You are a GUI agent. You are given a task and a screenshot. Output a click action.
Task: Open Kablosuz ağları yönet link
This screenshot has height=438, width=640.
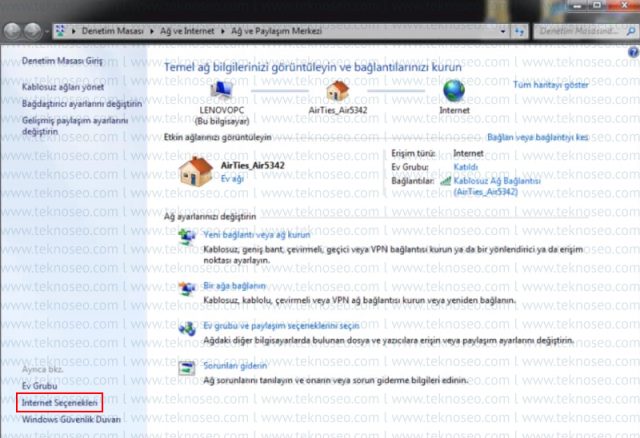tap(63, 87)
